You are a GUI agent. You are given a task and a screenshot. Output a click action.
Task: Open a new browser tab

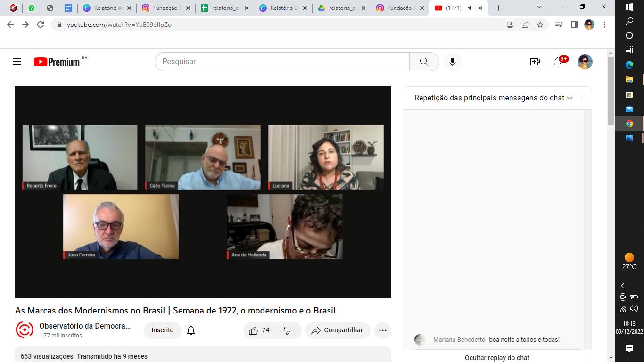pos(498,8)
